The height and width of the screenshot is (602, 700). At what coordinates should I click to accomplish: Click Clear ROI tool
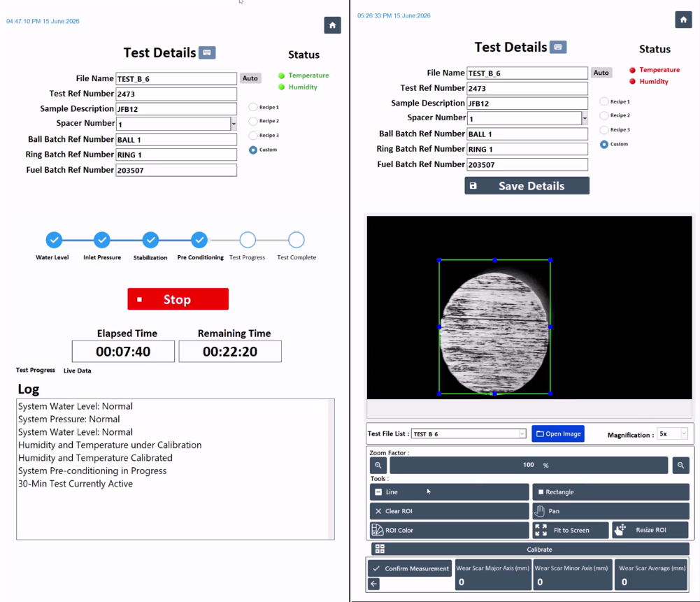point(449,511)
